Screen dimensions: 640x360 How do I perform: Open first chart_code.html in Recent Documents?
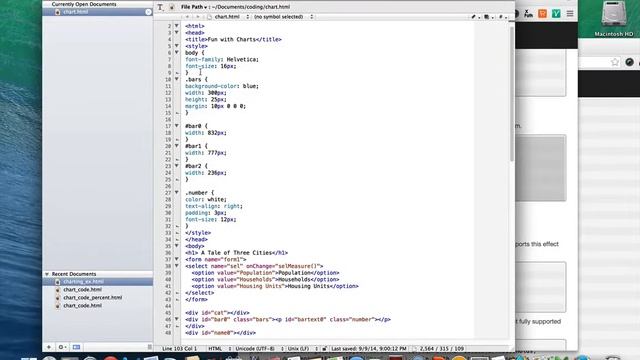98,289
